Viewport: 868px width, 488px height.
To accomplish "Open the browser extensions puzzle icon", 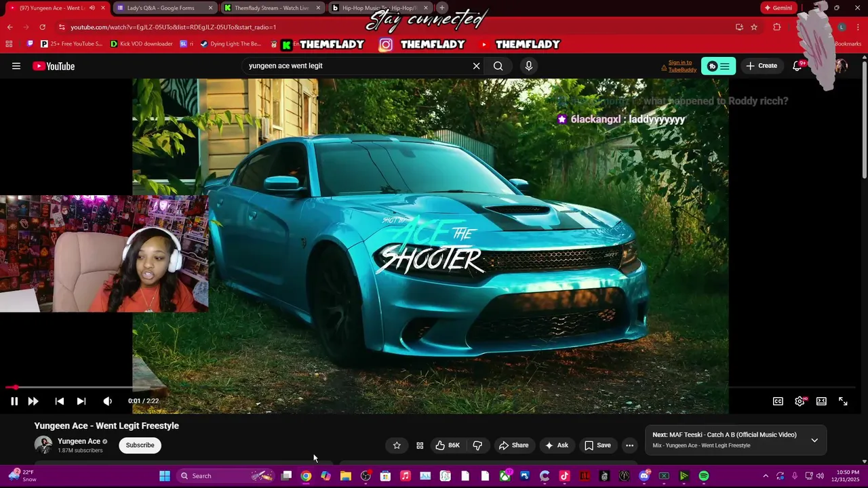I will [777, 27].
